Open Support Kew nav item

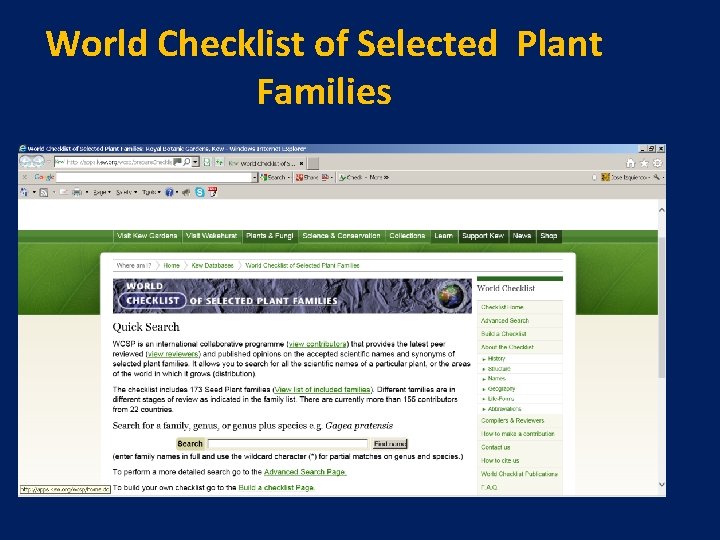483,236
